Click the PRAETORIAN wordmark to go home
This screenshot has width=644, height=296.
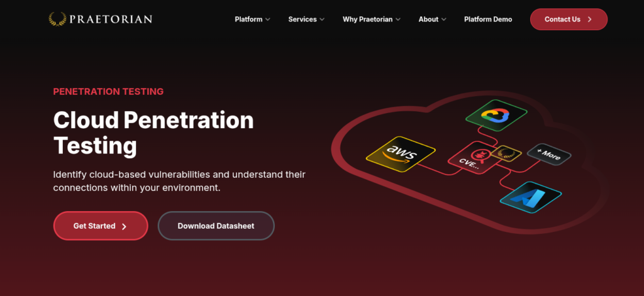111,19
